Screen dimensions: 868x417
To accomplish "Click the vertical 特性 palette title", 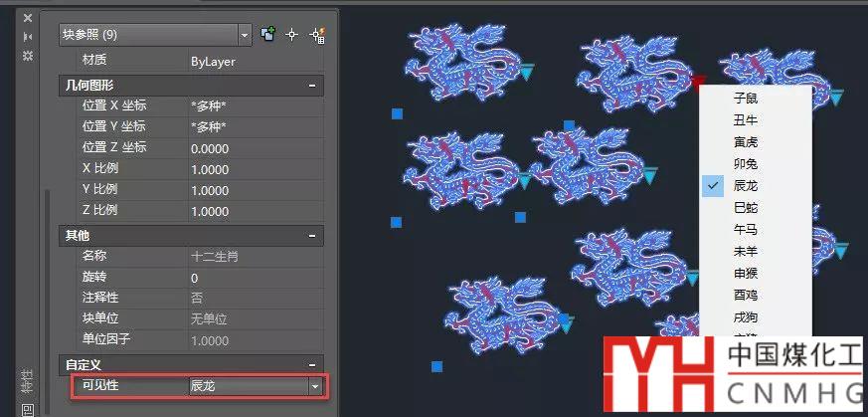I will [28, 382].
